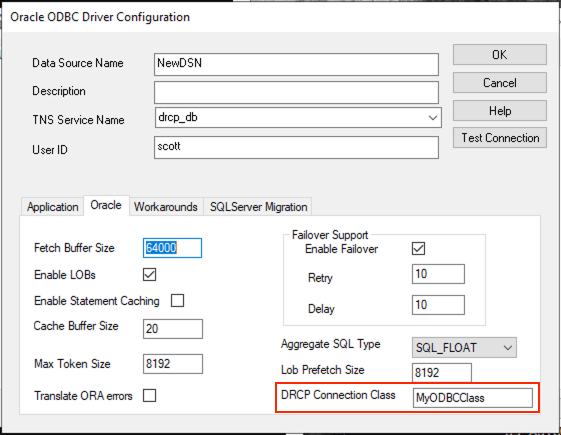Expand the TNS Service Name dropdown
This screenshot has height=435, width=561.
433,118
